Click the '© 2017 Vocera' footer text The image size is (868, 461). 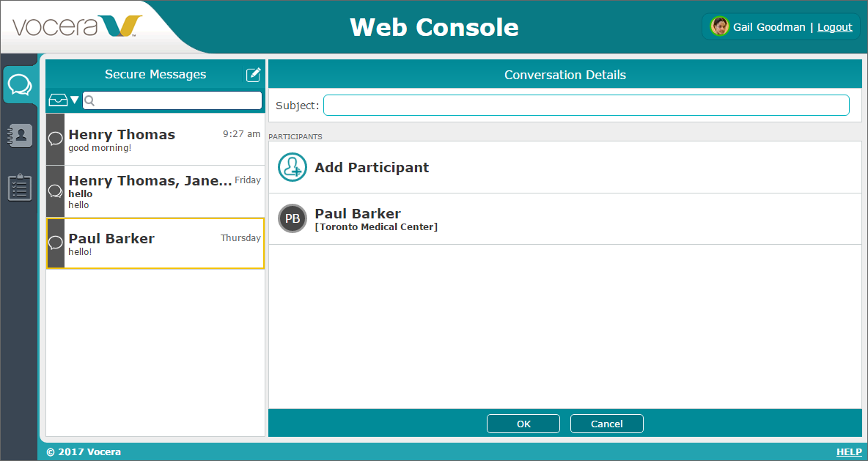84,451
